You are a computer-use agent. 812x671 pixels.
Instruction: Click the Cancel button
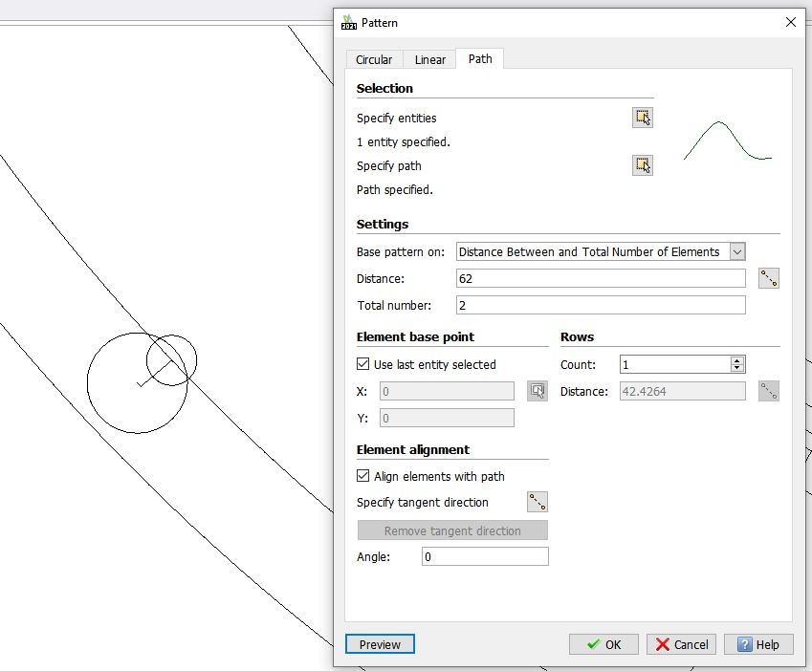681,644
